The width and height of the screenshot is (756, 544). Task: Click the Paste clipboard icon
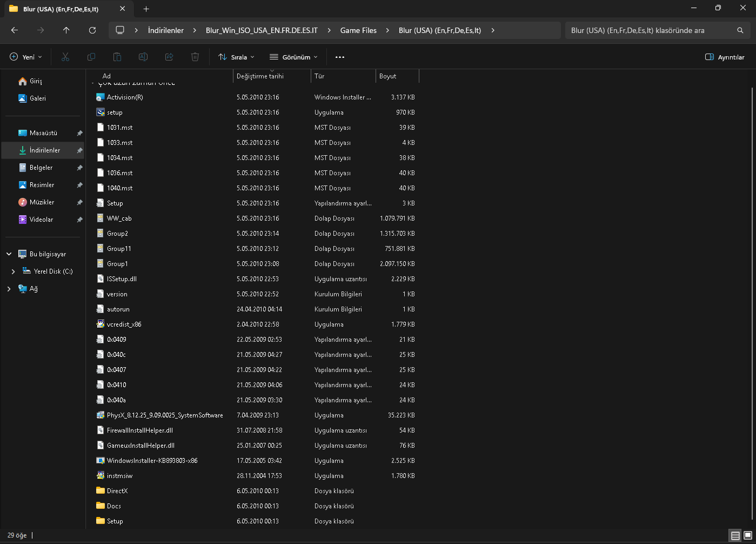point(117,57)
